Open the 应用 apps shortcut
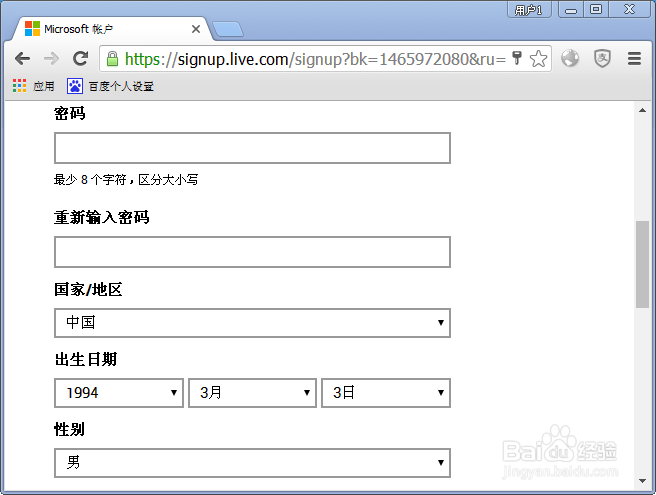This screenshot has height=495, width=656. point(33,86)
